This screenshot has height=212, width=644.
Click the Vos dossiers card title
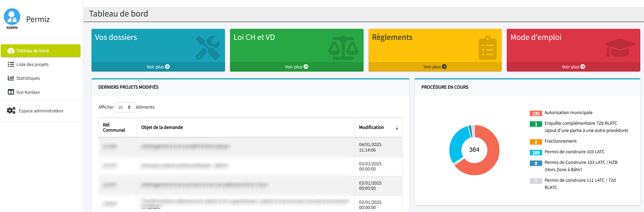click(x=116, y=37)
